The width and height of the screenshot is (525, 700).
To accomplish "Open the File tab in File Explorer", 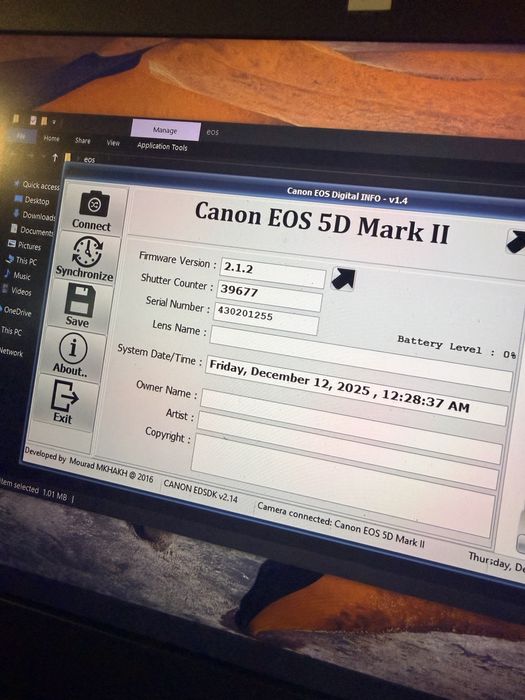I will 21,136.
